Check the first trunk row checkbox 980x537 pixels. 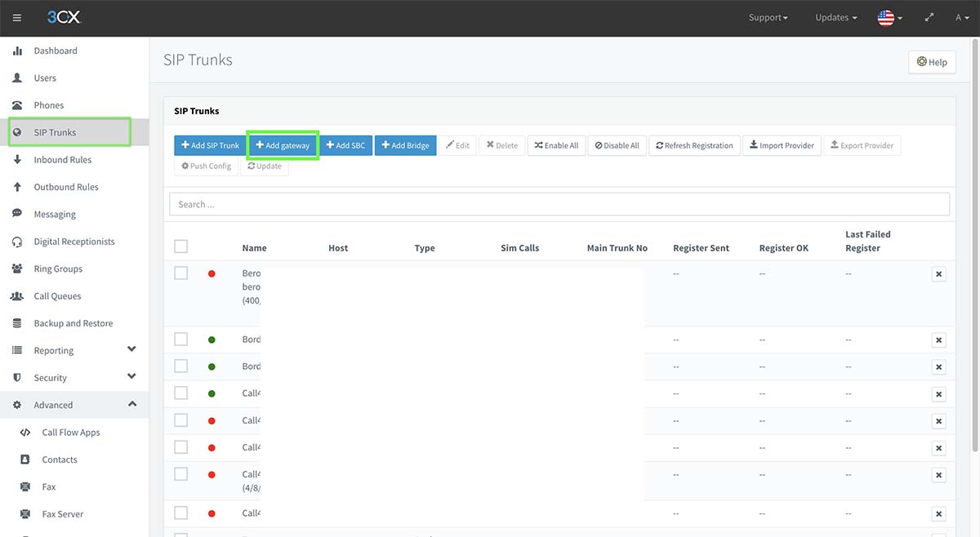click(x=181, y=273)
